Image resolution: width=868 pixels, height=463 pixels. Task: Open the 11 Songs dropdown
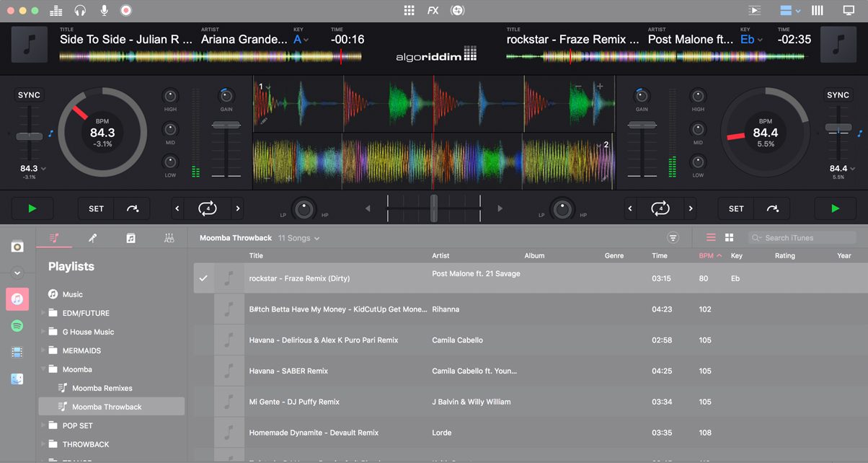coord(298,238)
